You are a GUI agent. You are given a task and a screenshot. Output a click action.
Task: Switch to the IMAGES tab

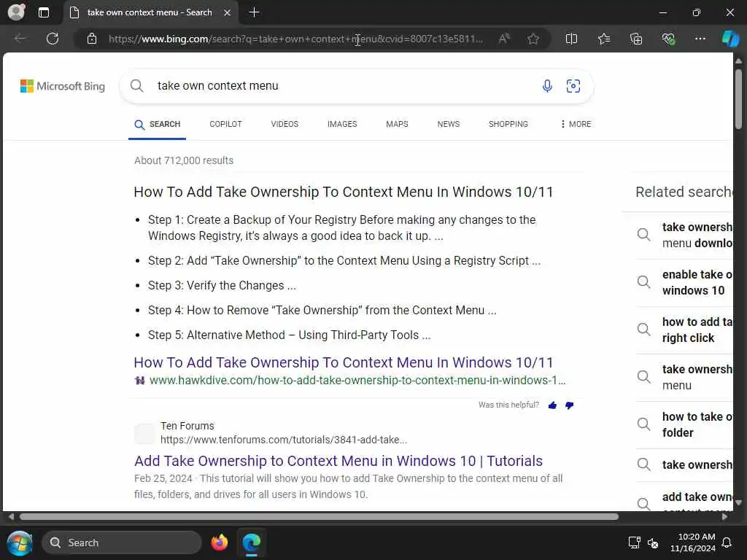pyautogui.click(x=342, y=124)
